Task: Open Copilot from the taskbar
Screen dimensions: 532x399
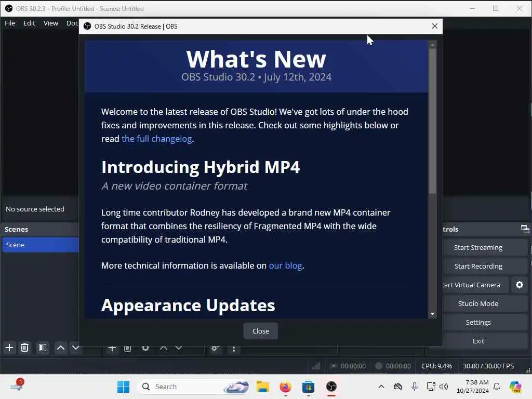Action: pyautogui.click(x=515, y=387)
